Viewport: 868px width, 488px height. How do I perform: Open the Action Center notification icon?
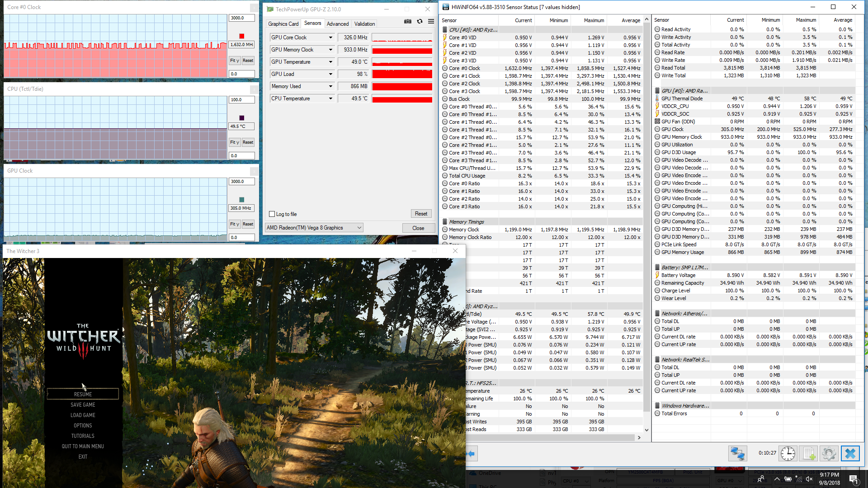coord(853,479)
